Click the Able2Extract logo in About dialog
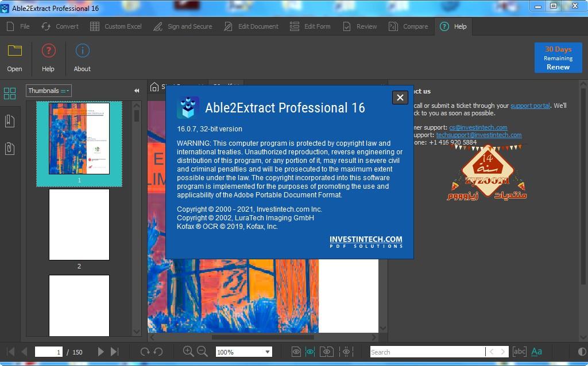The height and width of the screenshot is (366, 588). [x=188, y=107]
